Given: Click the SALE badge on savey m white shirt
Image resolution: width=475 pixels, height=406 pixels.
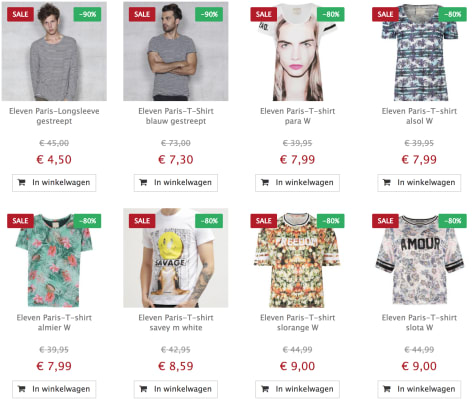Looking at the screenshot, I should [x=142, y=221].
